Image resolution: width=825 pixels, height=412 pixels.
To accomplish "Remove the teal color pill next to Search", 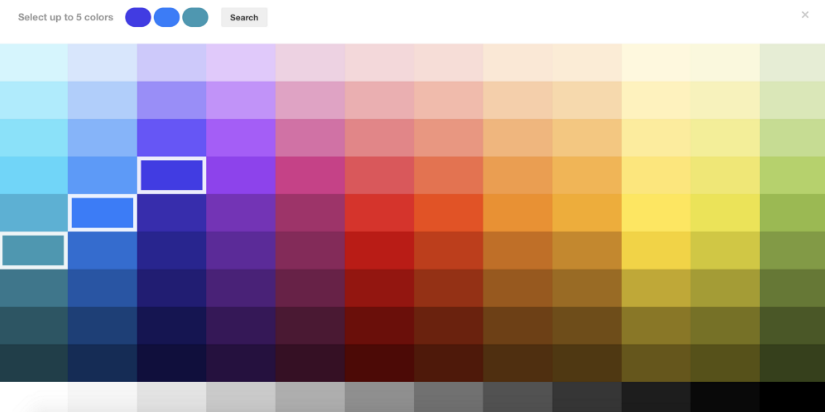I will (195, 17).
